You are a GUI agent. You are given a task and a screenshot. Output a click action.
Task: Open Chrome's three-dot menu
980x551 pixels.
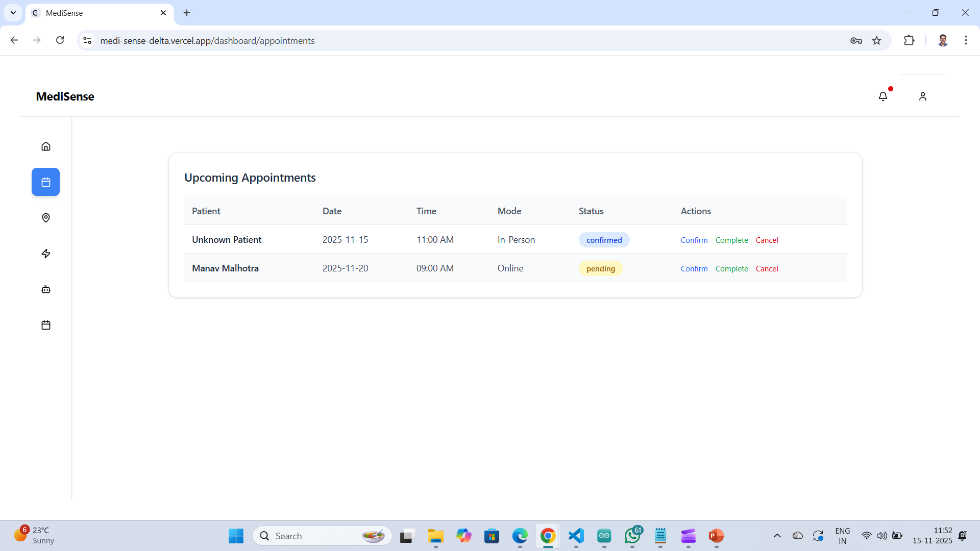coord(966,40)
